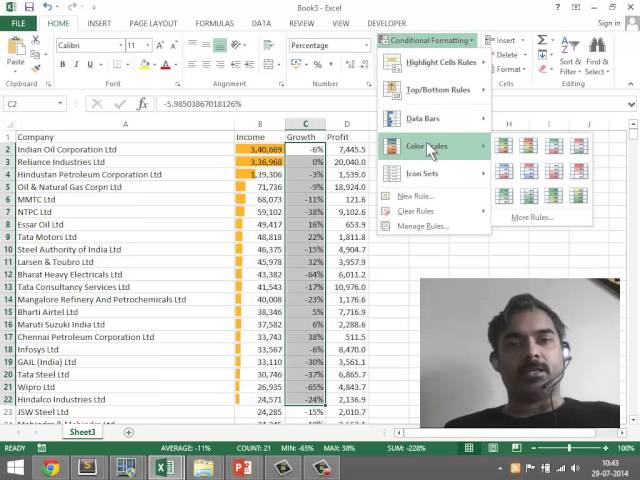Click Percent Style icon
640x480 pixels.
coord(318,64)
